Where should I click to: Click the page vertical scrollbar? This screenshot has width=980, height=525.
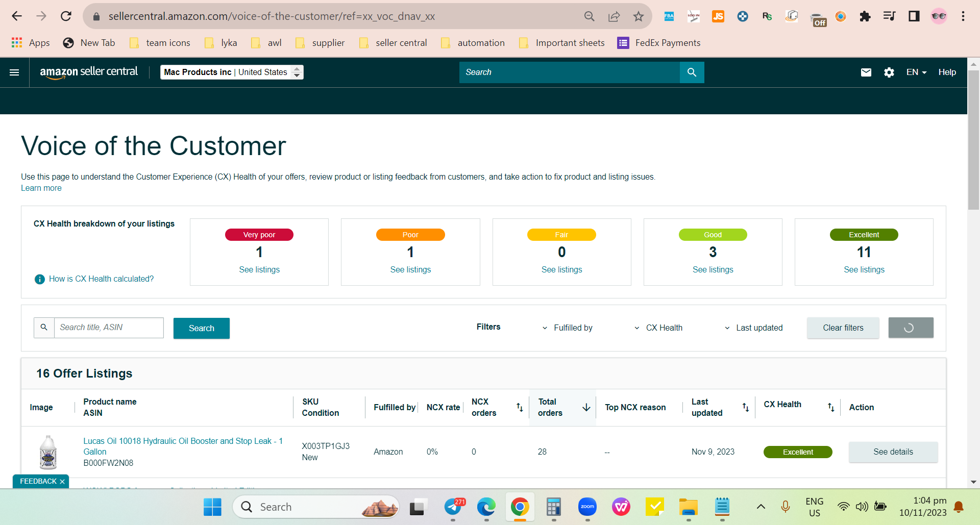pyautogui.click(x=974, y=140)
